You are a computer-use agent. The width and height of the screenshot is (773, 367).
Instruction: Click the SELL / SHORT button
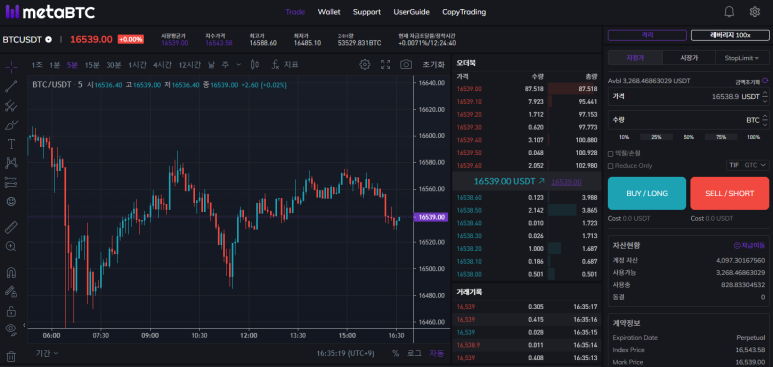[x=730, y=193]
